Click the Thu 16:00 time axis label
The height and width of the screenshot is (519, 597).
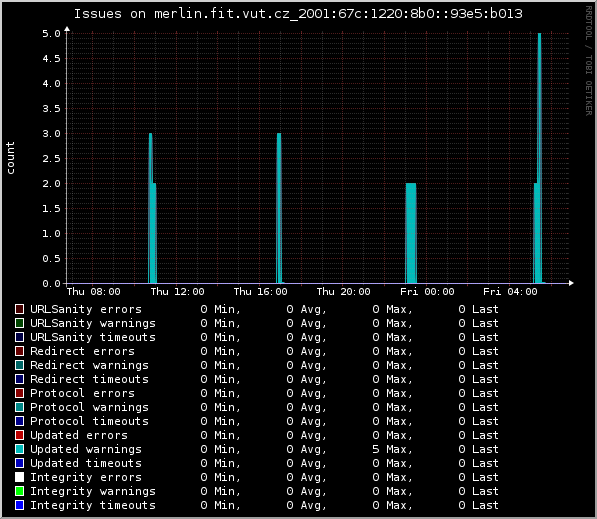tap(260, 292)
